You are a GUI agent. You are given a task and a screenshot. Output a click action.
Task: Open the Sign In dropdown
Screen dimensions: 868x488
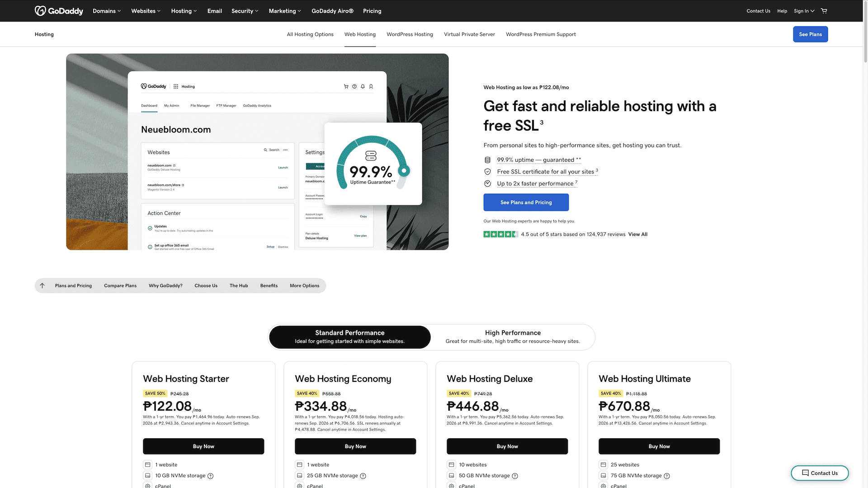(x=804, y=11)
